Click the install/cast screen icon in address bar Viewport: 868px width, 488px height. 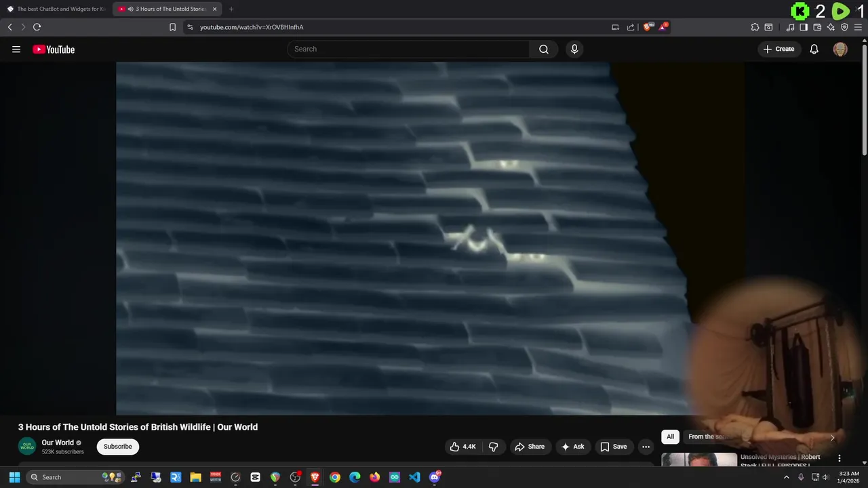click(615, 27)
